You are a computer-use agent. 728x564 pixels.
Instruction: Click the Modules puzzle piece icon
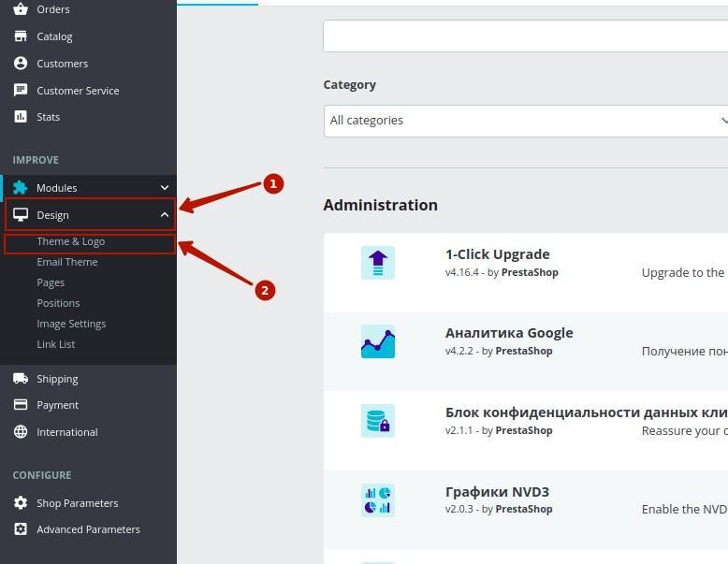(20, 188)
